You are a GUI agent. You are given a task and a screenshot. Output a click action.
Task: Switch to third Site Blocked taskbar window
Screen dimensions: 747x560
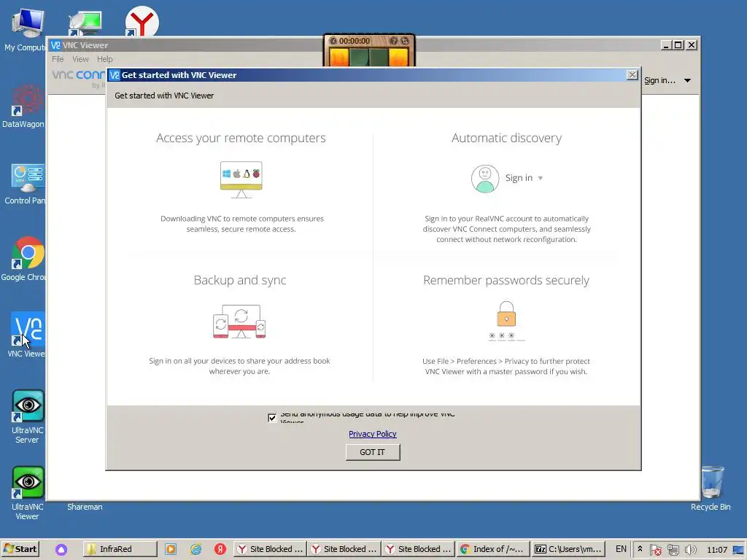tap(418, 549)
